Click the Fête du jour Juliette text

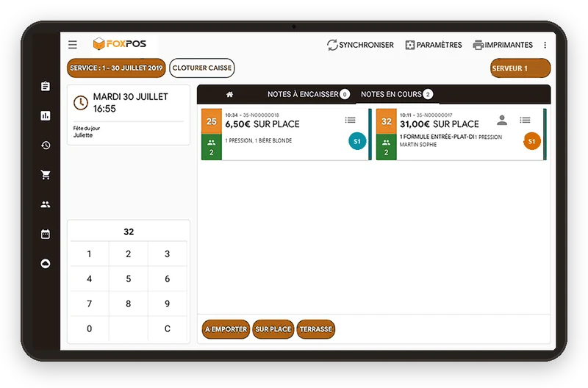[x=87, y=132]
